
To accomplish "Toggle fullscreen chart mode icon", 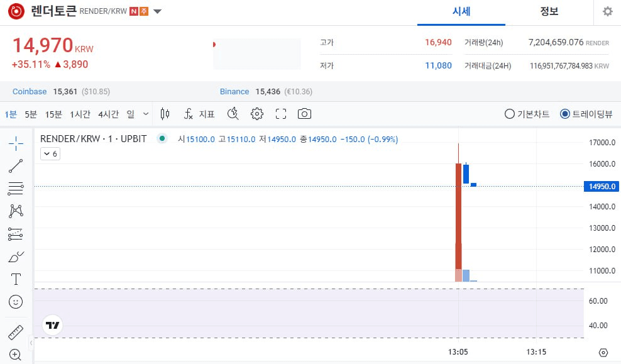I will pos(281,114).
